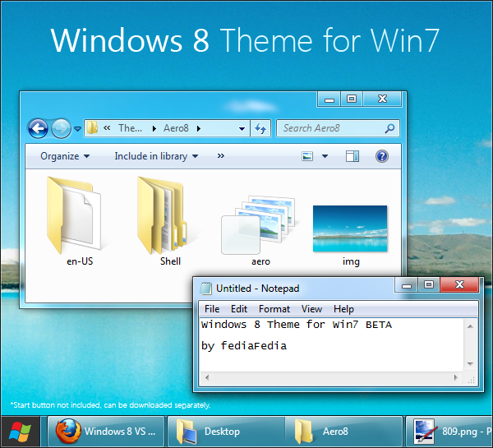Maximize the Explorer window
This screenshot has height=448, width=493.
pyautogui.click(x=352, y=99)
